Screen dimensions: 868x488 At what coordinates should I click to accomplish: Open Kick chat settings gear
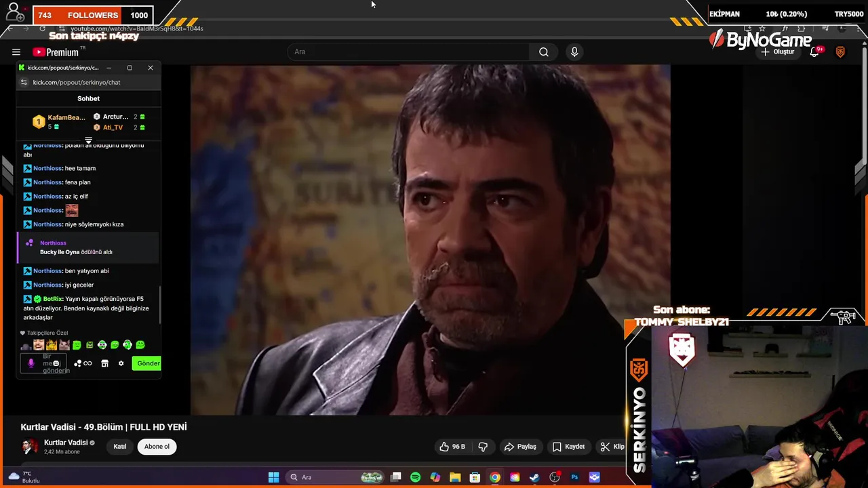(x=121, y=363)
